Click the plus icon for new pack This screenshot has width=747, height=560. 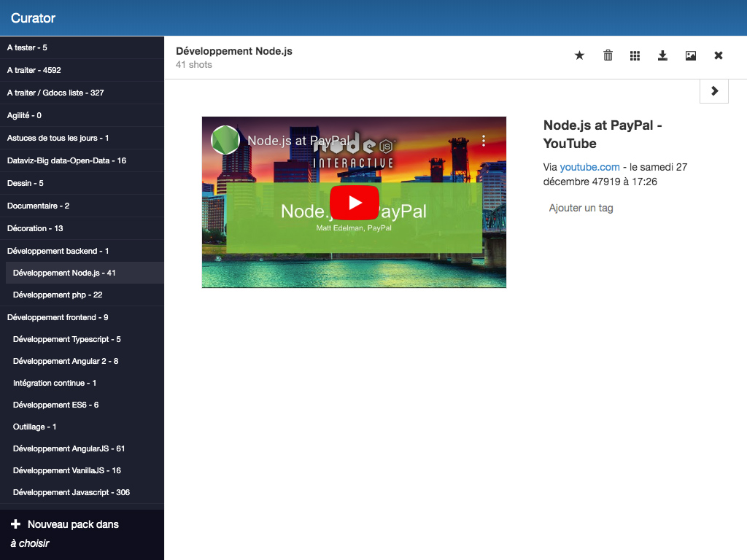point(16,524)
